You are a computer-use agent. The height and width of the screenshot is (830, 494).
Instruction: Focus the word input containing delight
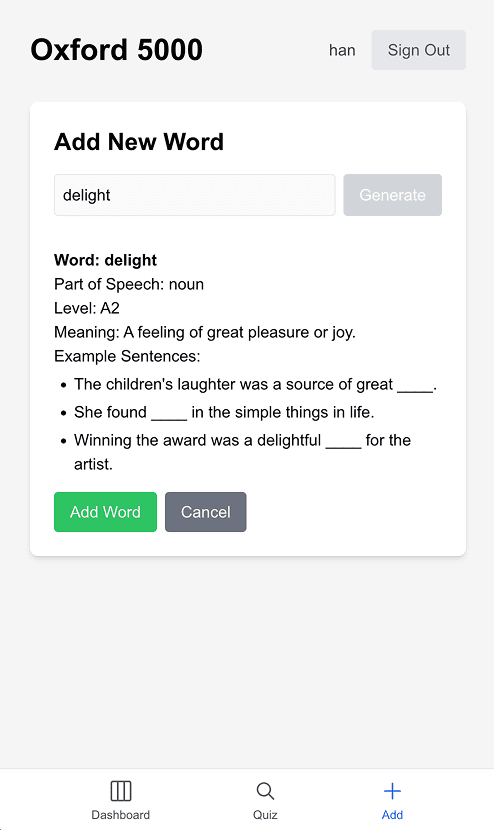pos(195,195)
